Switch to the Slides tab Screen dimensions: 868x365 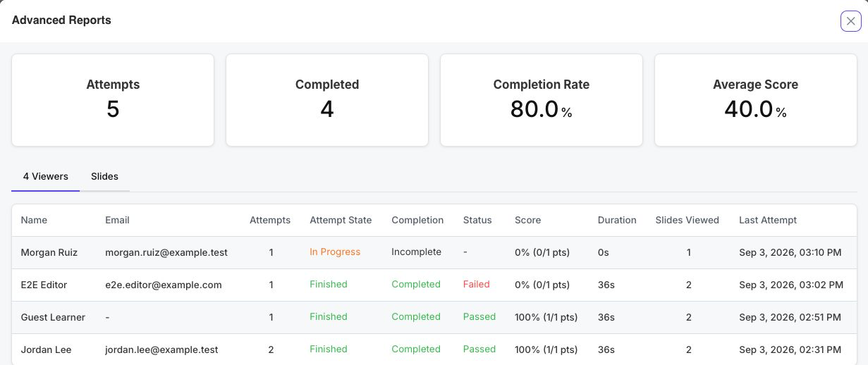[x=104, y=176]
